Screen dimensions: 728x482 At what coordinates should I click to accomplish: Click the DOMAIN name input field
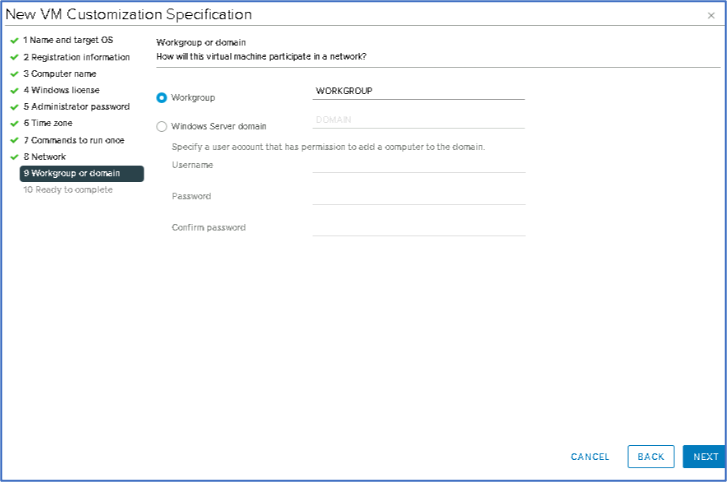[x=418, y=120]
